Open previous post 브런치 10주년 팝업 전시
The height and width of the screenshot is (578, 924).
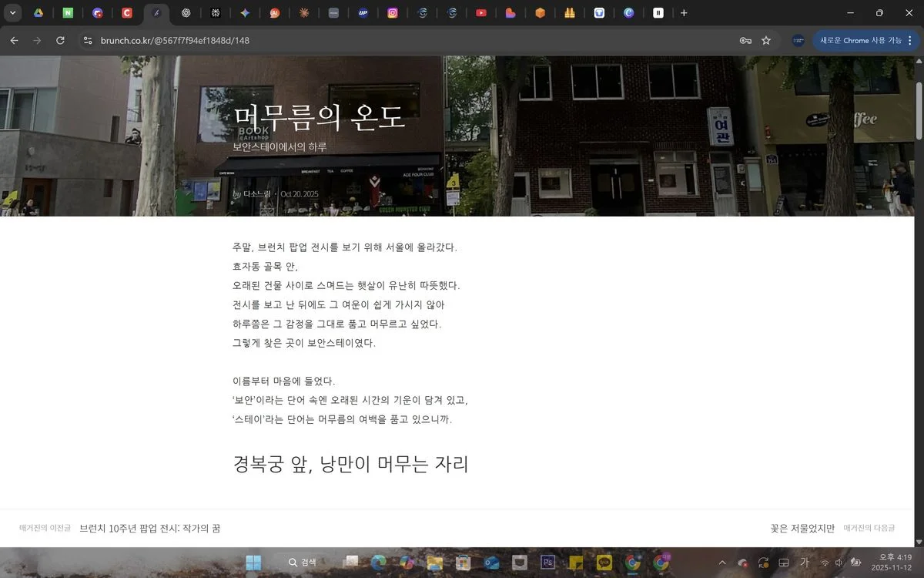pyautogui.click(x=150, y=528)
